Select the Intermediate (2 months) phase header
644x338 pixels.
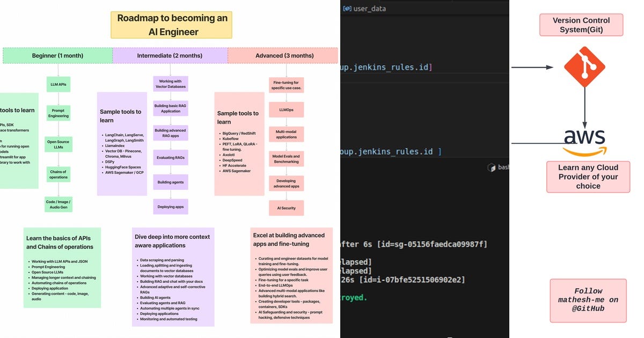170,55
